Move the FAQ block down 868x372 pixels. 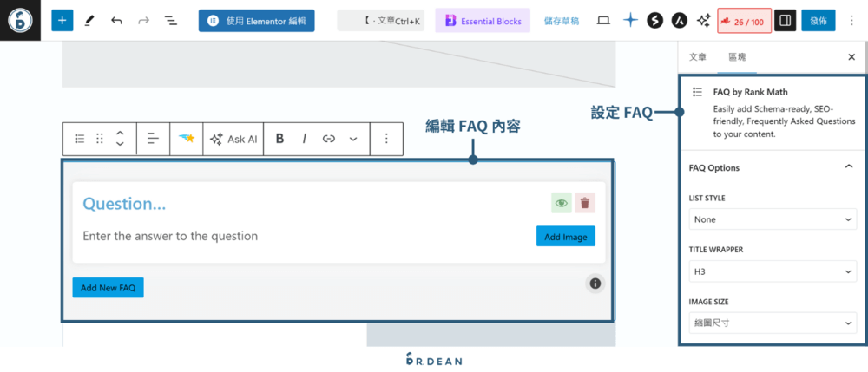pos(120,144)
